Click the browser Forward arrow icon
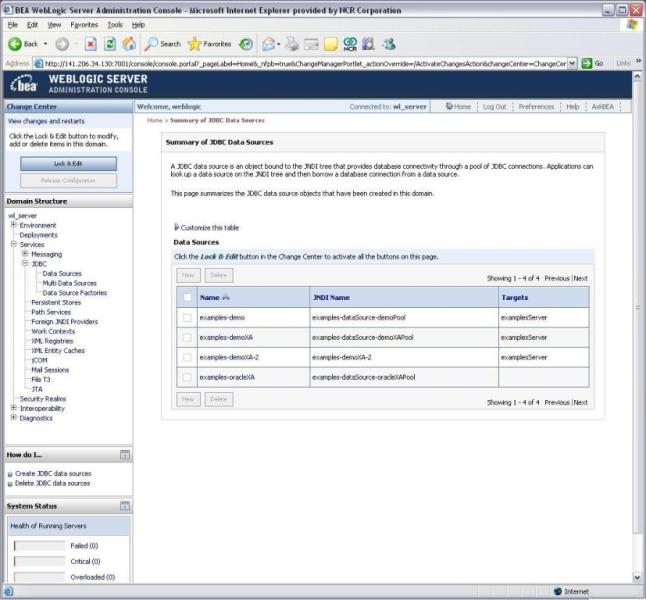The width and height of the screenshot is (646, 600). [62, 44]
